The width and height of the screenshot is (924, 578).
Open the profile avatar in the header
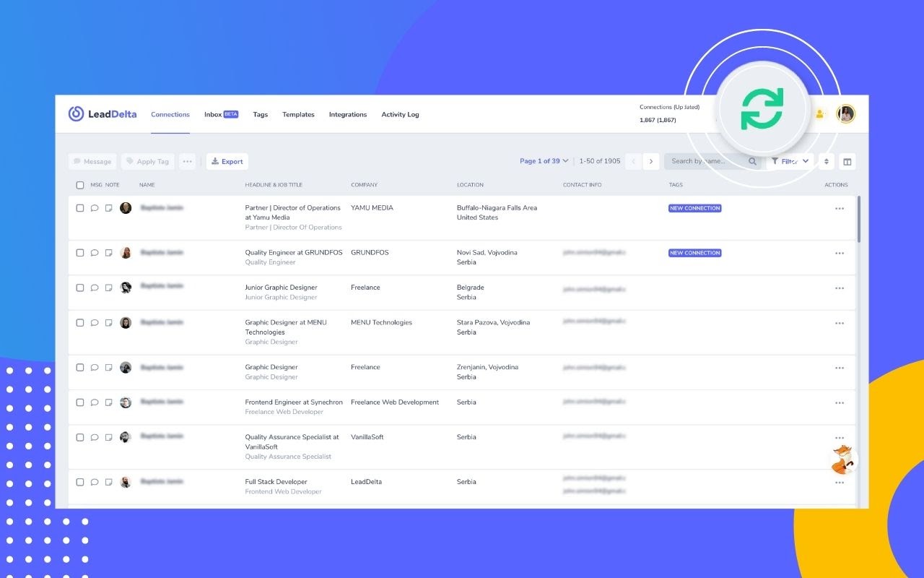point(846,114)
